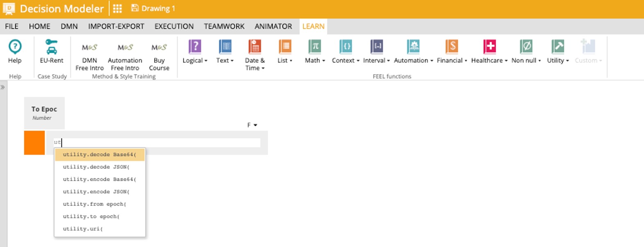
Task: Open the app launcher grid icon
Action: tap(118, 9)
